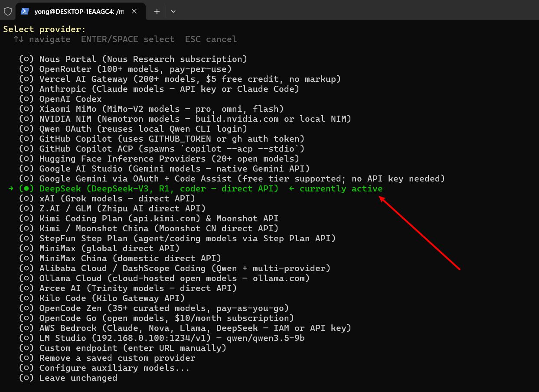Click Alibaba Cloud / DashScope Coding row
Screen dimensions: 539x392
click(x=175, y=268)
